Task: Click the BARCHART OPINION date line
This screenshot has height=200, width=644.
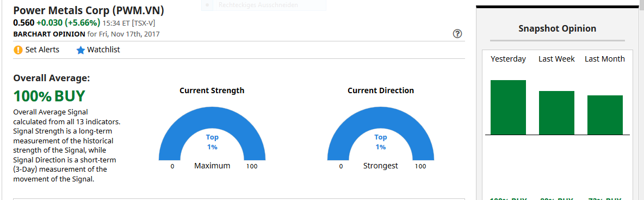Action: pos(86,34)
